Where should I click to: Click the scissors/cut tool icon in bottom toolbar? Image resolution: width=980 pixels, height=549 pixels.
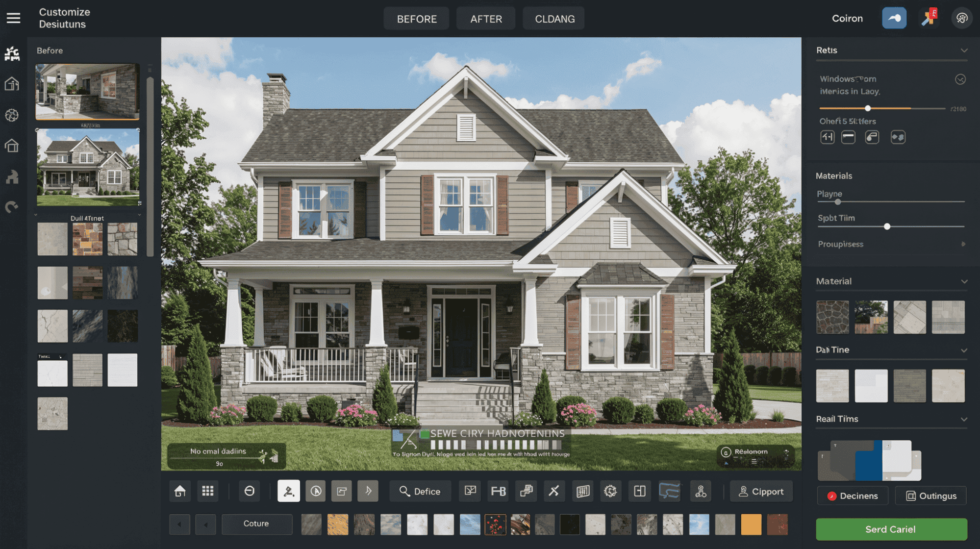click(x=554, y=491)
